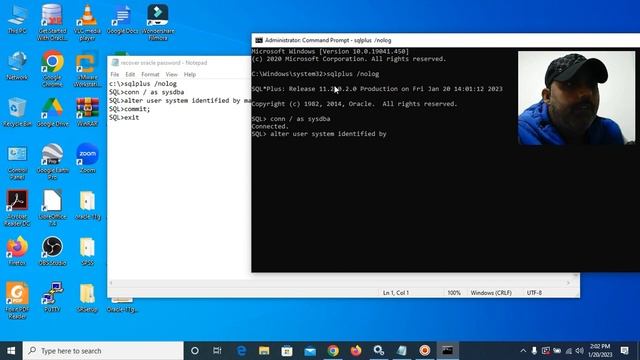Open the Google Docs desktop shortcut

[x=122, y=20]
